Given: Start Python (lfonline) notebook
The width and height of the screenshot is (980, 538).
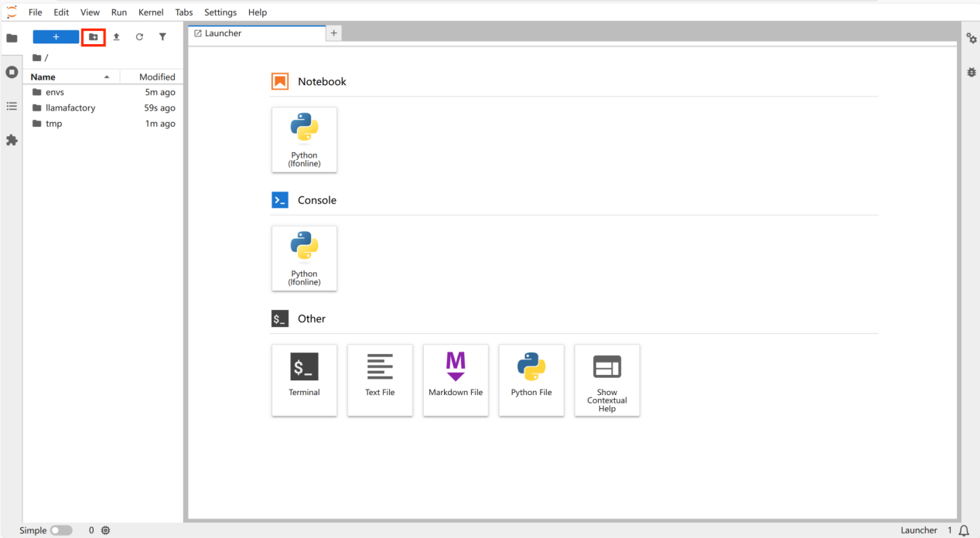Looking at the screenshot, I should click(x=304, y=139).
